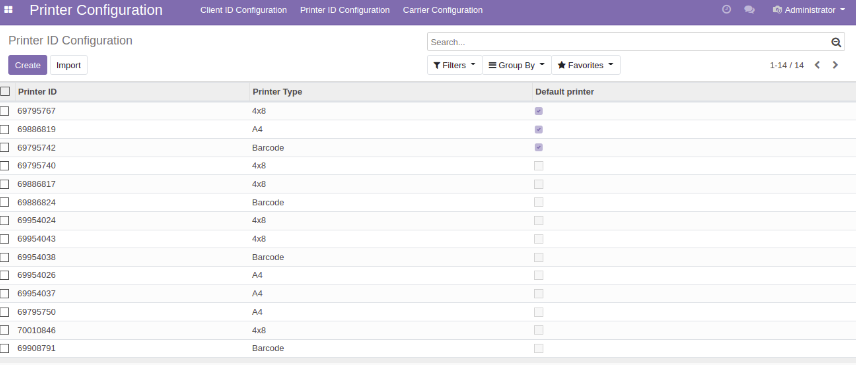Image resolution: width=860 pixels, height=365 pixels.
Task: Select row checkbox for 69886819
Action: click(x=4, y=130)
